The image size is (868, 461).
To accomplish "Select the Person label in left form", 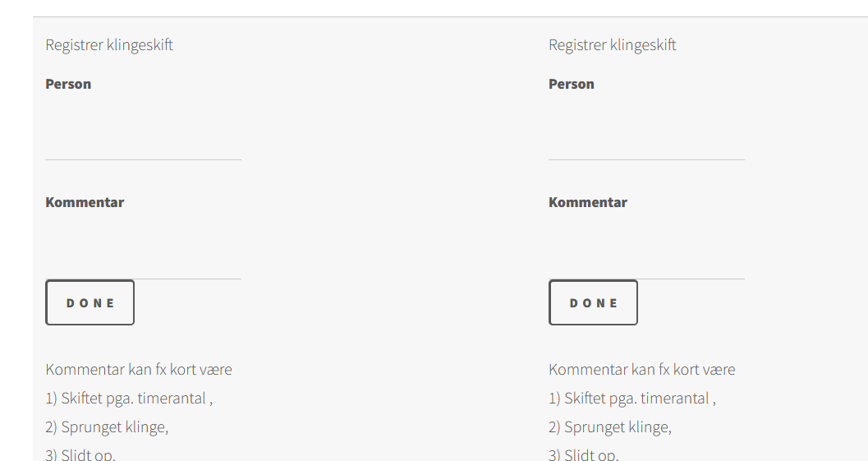I will (x=68, y=84).
